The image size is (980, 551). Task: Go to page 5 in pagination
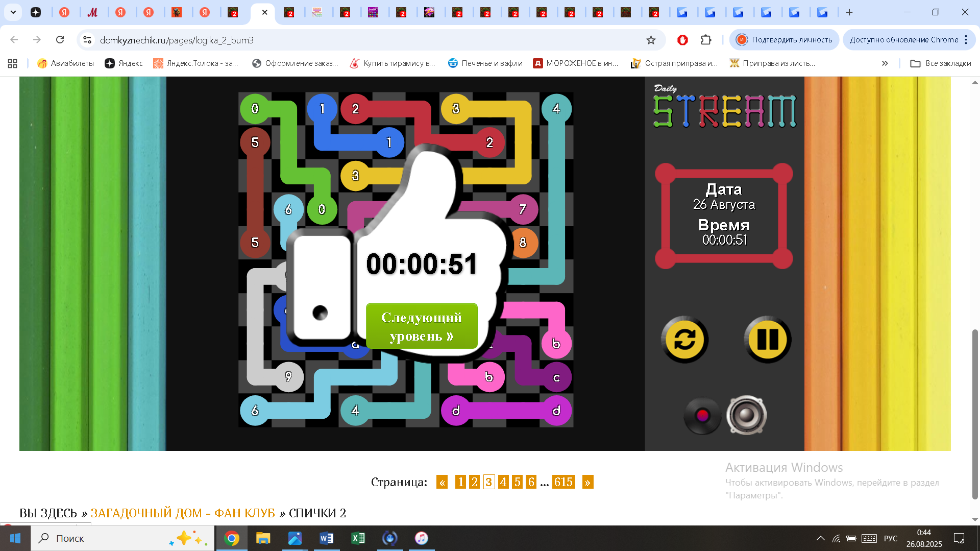click(517, 482)
